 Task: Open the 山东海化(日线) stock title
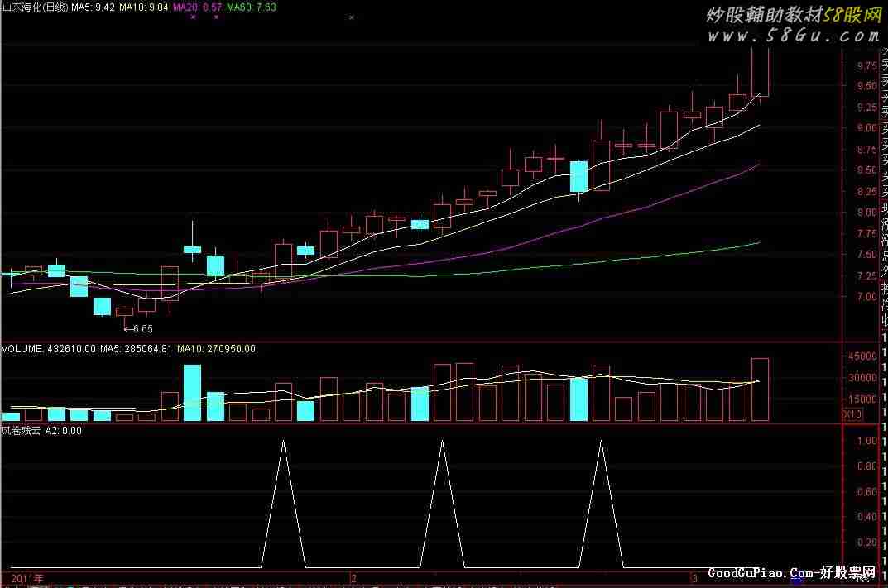pyautogui.click(x=35, y=7)
